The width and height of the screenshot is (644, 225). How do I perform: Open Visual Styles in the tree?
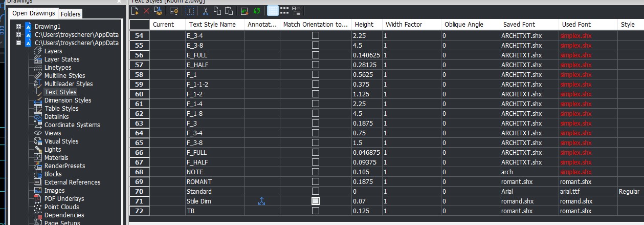point(61,141)
